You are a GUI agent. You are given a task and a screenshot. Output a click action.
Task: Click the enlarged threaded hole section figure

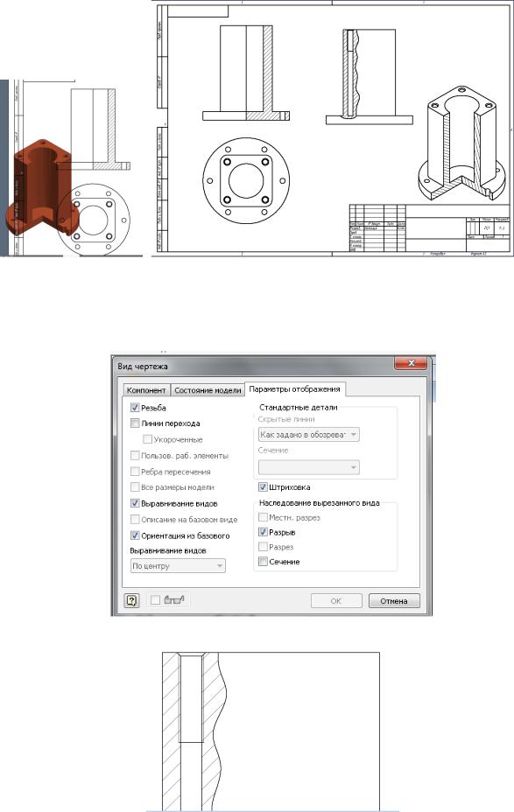(271, 731)
